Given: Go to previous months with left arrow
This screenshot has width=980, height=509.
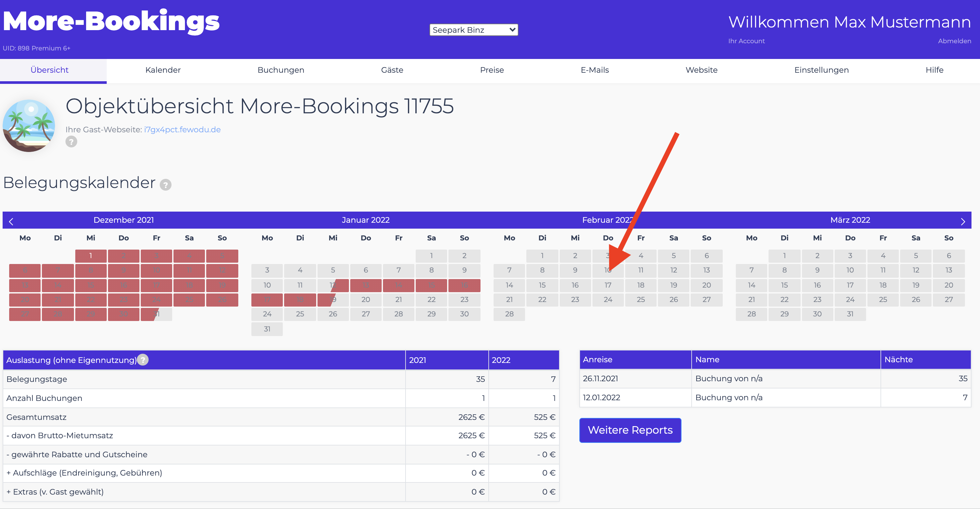Looking at the screenshot, I should click(11, 221).
